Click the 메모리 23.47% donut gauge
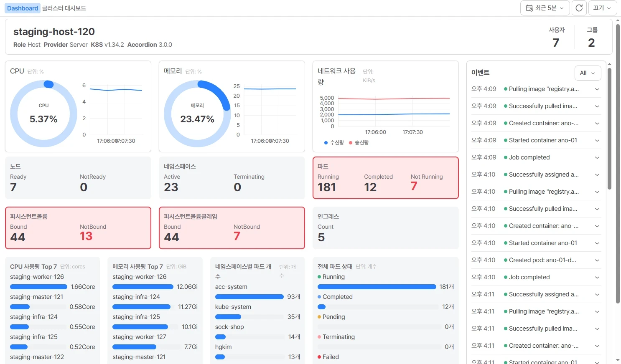 pyautogui.click(x=197, y=114)
